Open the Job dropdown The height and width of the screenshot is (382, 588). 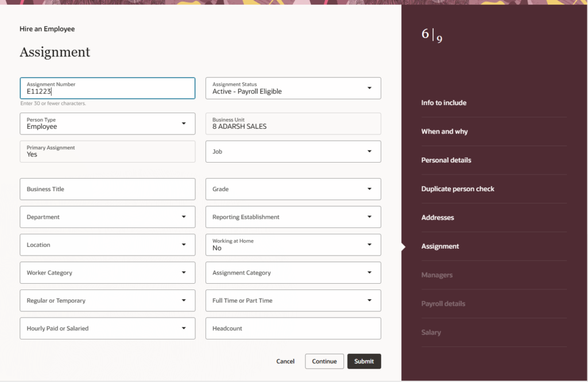[293, 152]
